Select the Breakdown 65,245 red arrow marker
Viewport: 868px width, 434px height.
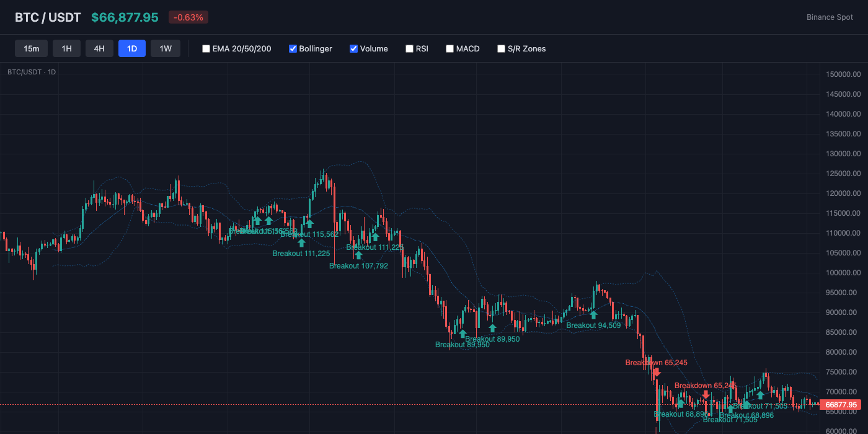coord(657,372)
